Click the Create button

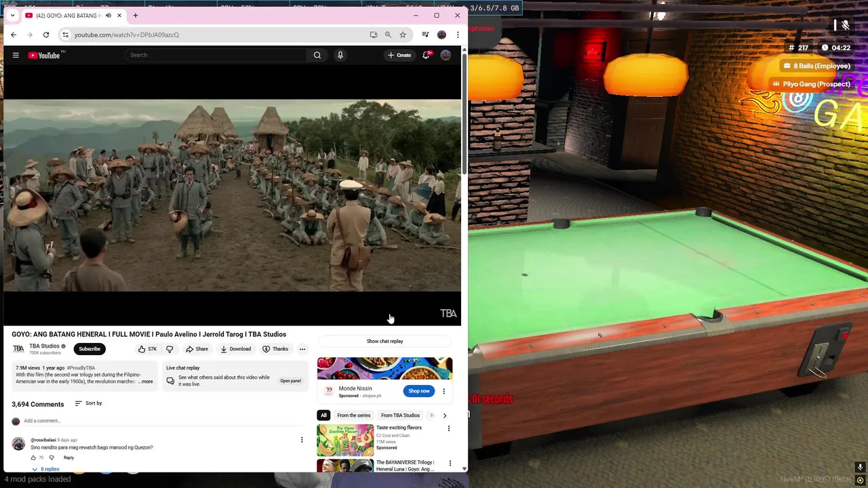tap(399, 55)
